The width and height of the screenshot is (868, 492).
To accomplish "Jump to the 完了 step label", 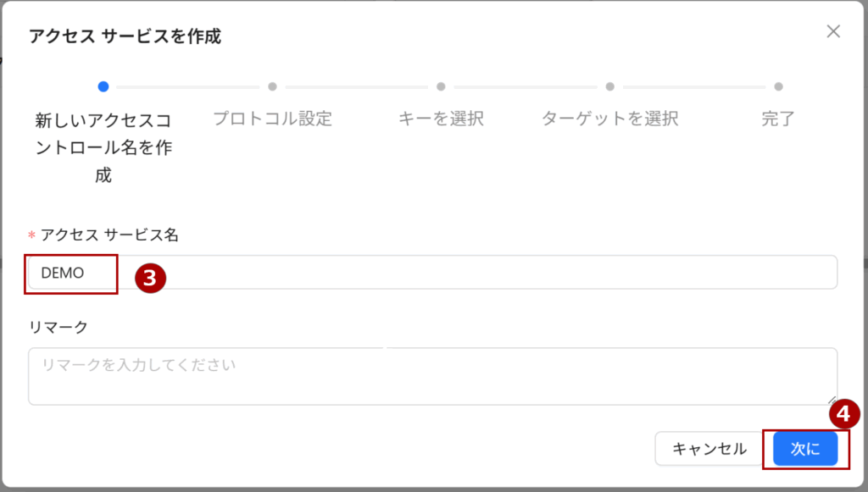I will coord(778,119).
